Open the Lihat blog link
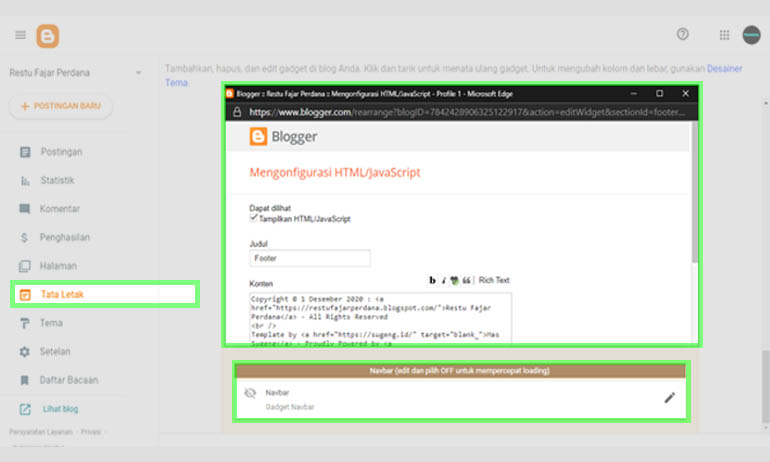Viewport: 770px width, 462px height. (x=60, y=409)
